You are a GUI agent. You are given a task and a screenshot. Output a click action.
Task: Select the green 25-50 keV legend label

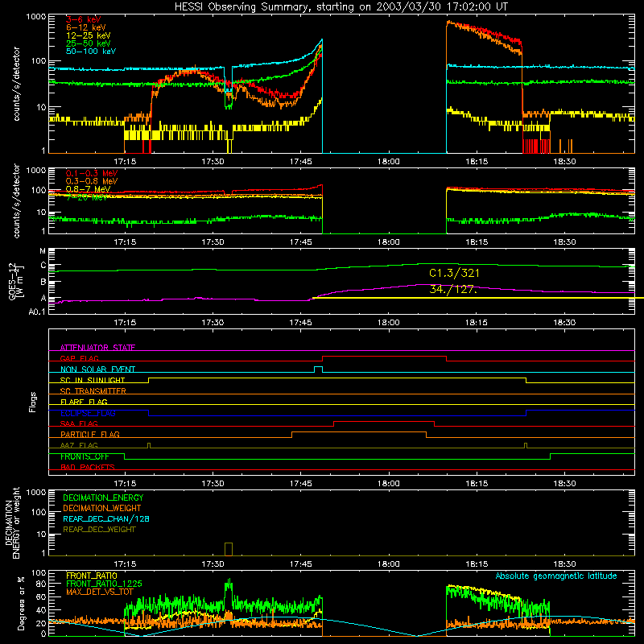click(89, 43)
